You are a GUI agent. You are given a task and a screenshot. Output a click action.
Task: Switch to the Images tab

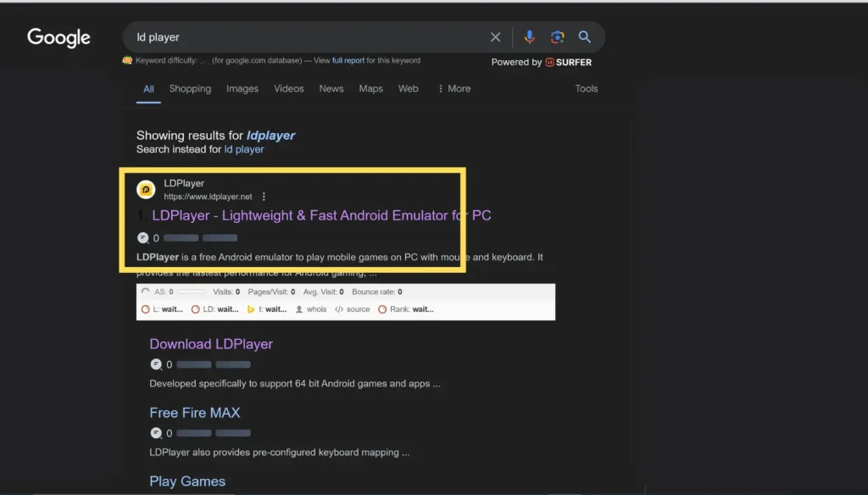point(242,88)
